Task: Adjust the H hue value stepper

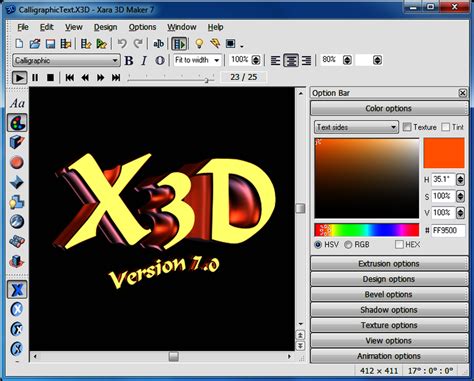Action: pyautogui.click(x=460, y=179)
